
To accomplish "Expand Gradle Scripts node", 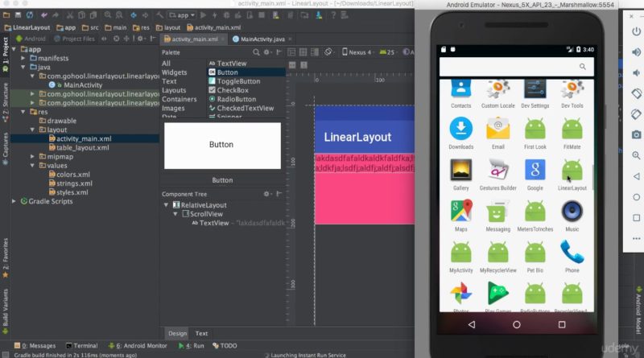I will tap(14, 201).
